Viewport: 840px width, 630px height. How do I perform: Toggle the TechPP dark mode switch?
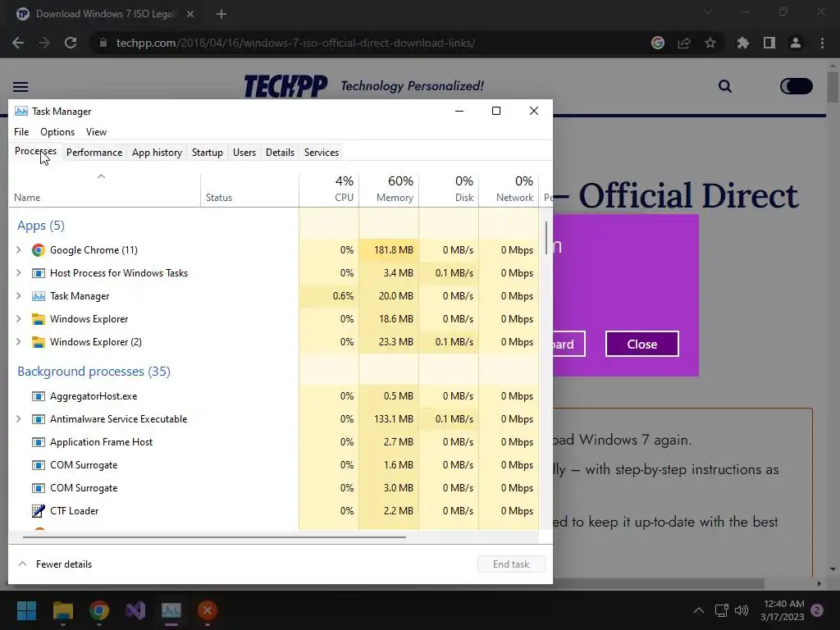coord(797,86)
